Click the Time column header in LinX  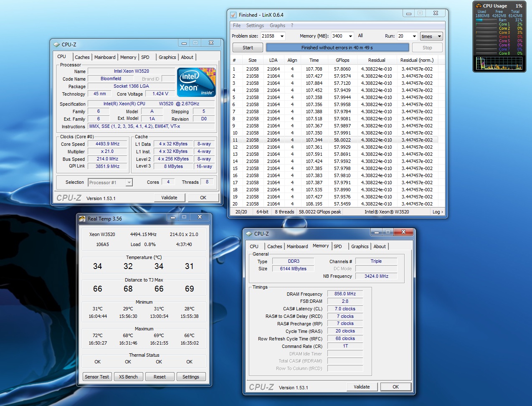click(314, 60)
